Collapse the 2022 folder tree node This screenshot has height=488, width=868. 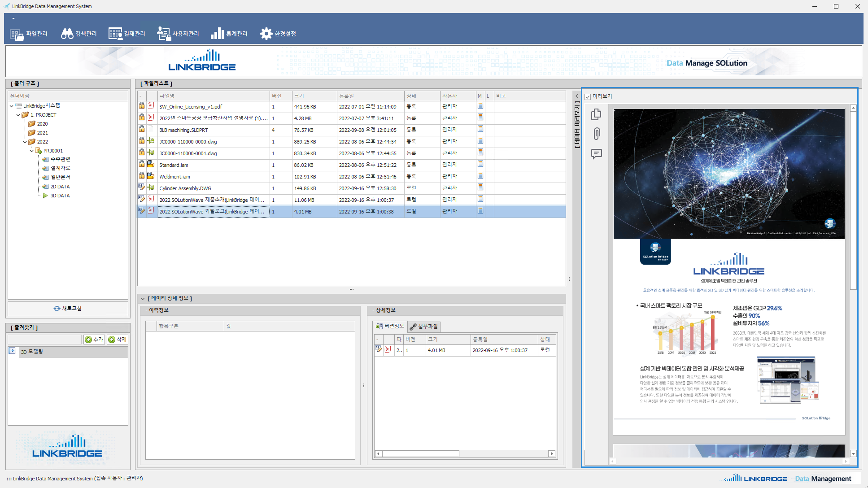point(25,142)
